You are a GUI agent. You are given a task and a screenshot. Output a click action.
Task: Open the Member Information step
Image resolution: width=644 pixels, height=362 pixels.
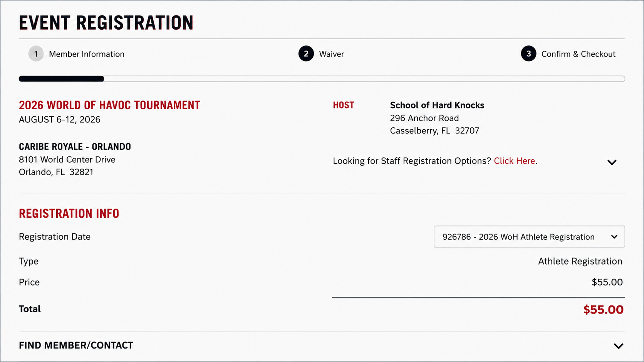87,54
